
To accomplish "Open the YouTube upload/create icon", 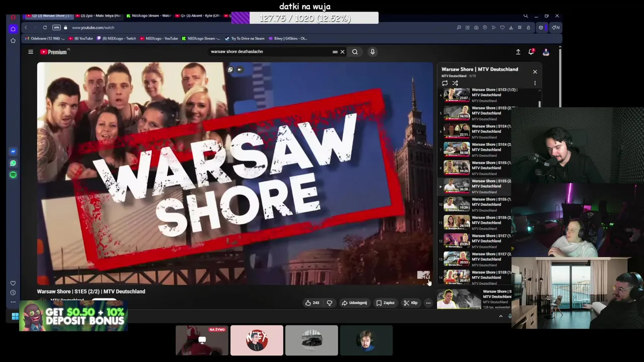I will coord(518,52).
